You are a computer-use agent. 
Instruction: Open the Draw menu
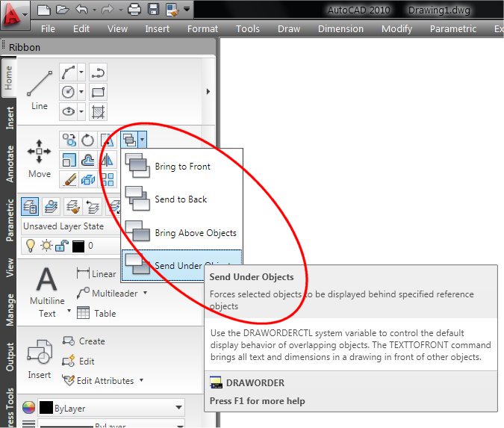(289, 29)
